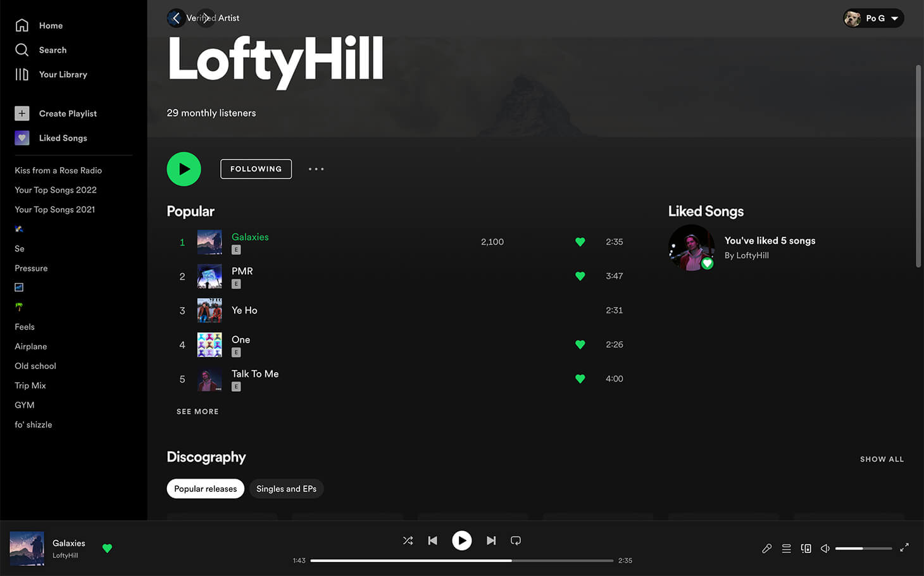The height and width of the screenshot is (576, 924).
Task: Open the artist's more options menu
Action: (316, 169)
